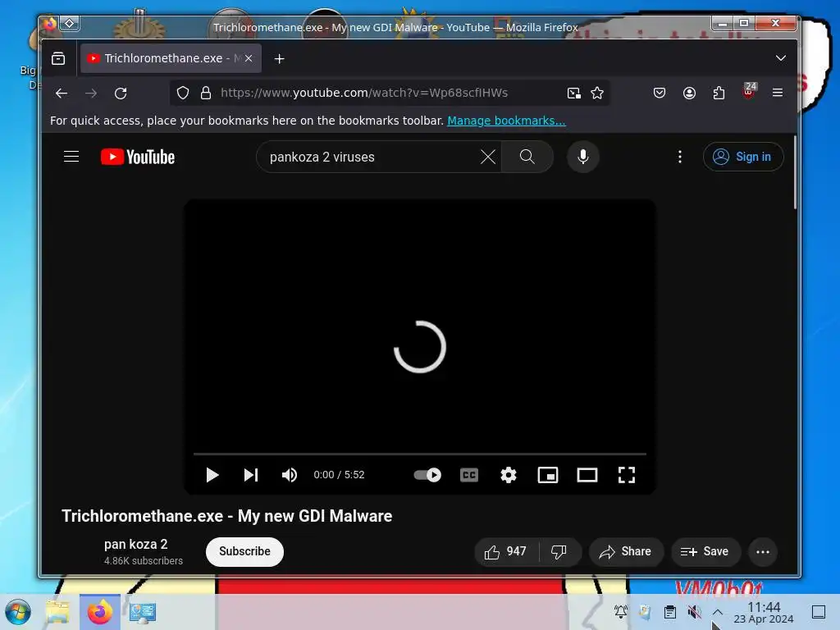Image resolution: width=840 pixels, height=630 pixels.
Task: Submit search with magnifier button
Action: click(527, 157)
